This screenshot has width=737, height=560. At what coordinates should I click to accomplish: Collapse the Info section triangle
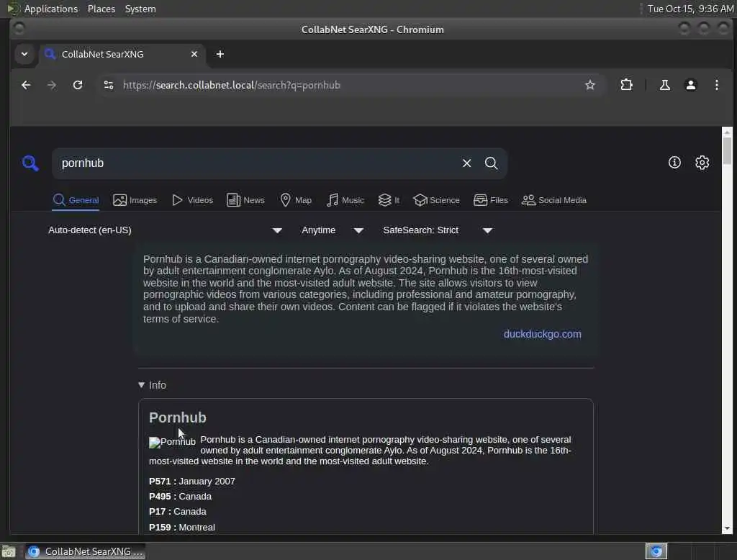tap(142, 385)
